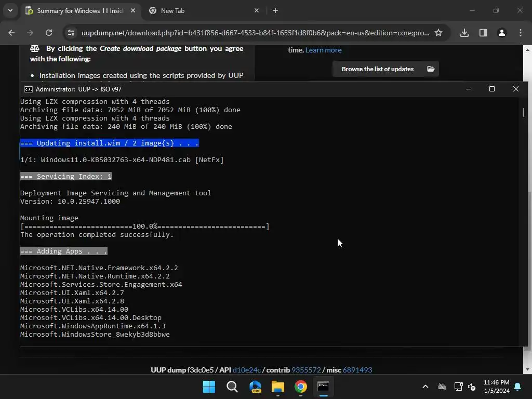Click highlighted 'Updating install.wim' line
This screenshot has width=532, height=399.
pos(109,143)
